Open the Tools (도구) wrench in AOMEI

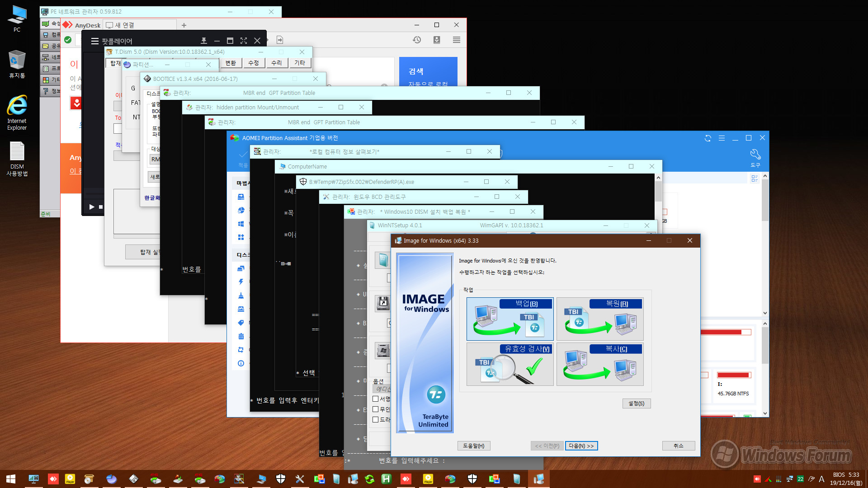755,158
